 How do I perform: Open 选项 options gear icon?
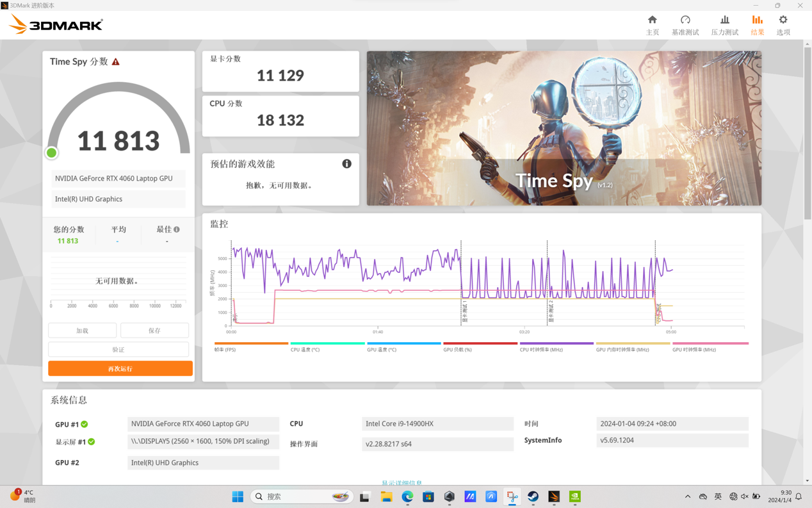(x=783, y=24)
